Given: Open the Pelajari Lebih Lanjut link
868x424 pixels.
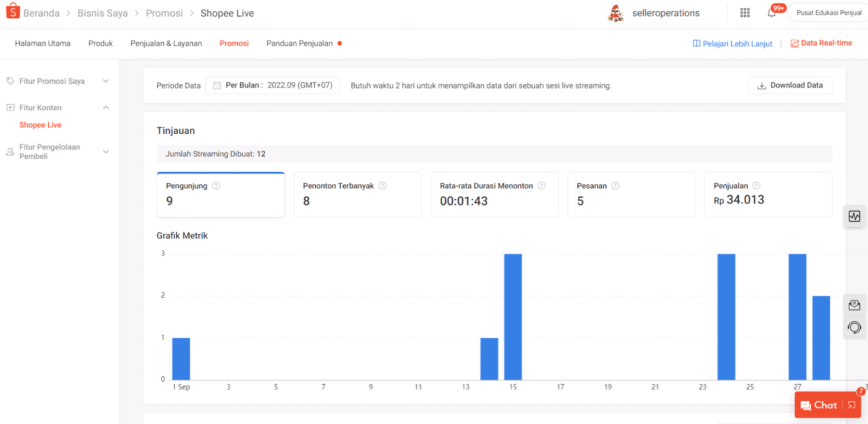Looking at the screenshot, I should point(732,44).
